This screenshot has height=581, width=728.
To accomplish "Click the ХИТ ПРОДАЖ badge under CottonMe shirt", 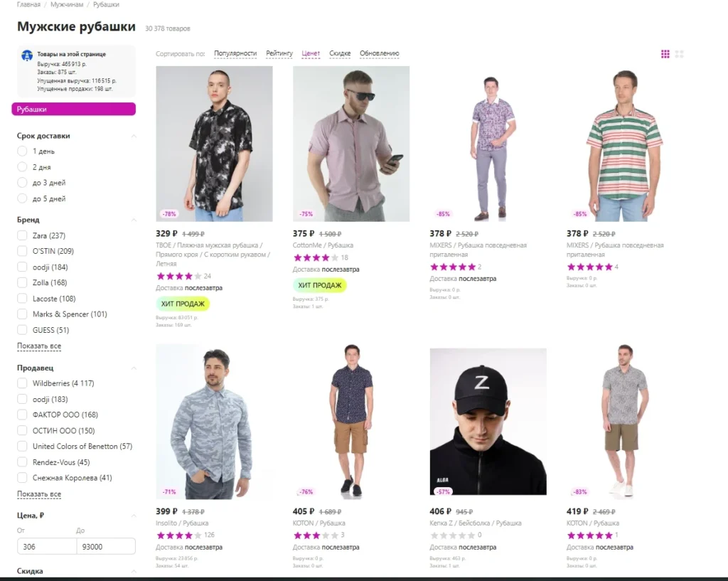I will 320,285.
